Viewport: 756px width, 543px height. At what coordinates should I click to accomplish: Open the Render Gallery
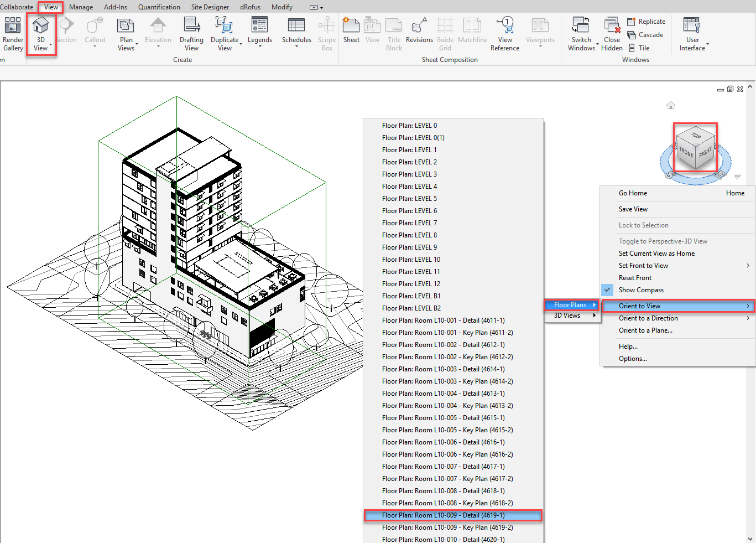pyautogui.click(x=13, y=34)
